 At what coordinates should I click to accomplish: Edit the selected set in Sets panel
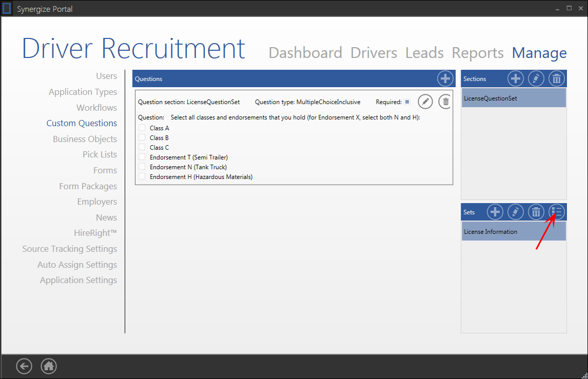[515, 211]
